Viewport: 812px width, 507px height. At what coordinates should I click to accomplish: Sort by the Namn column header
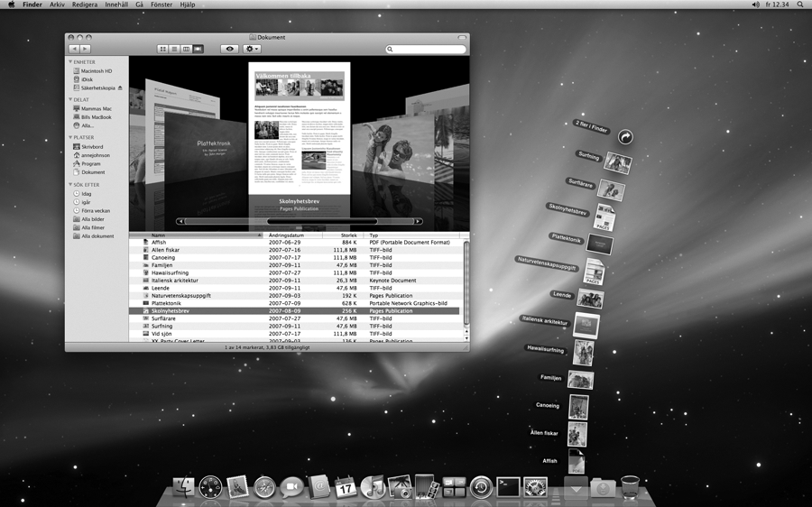point(196,235)
